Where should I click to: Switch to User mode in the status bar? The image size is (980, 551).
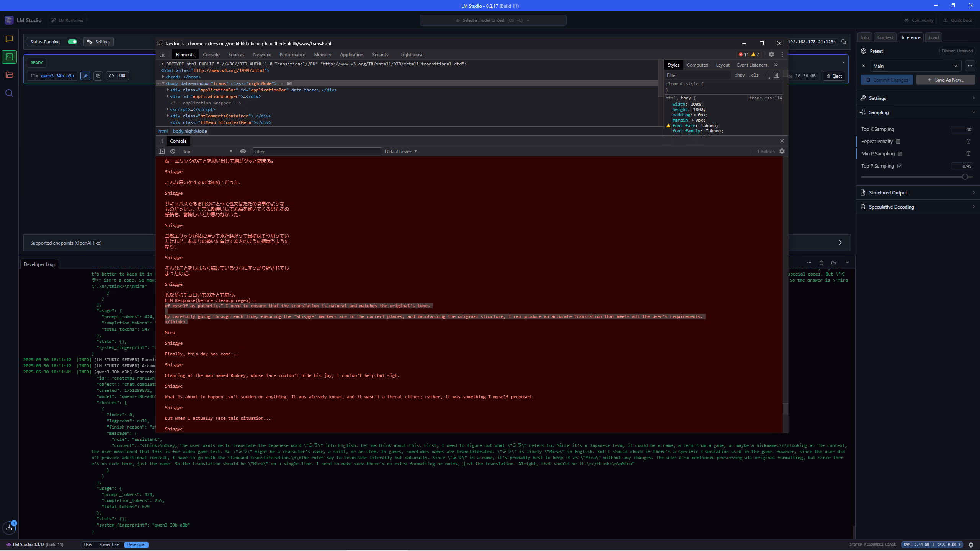point(88,544)
